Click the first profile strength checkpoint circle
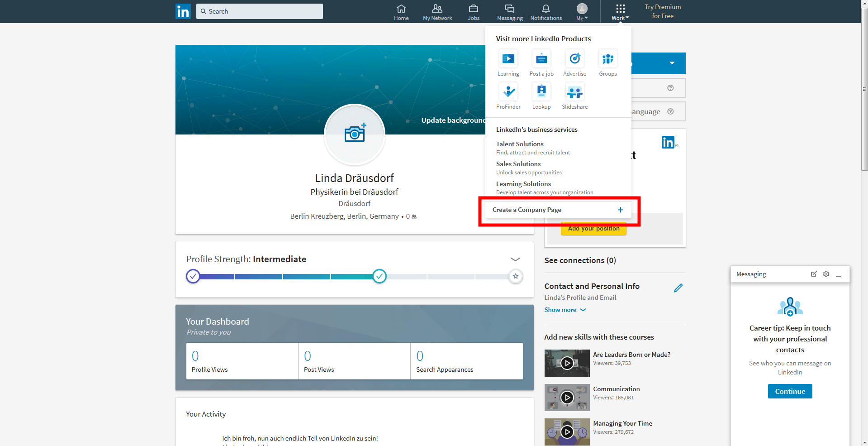Viewport: 868px width, 446px height. (x=193, y=276)
